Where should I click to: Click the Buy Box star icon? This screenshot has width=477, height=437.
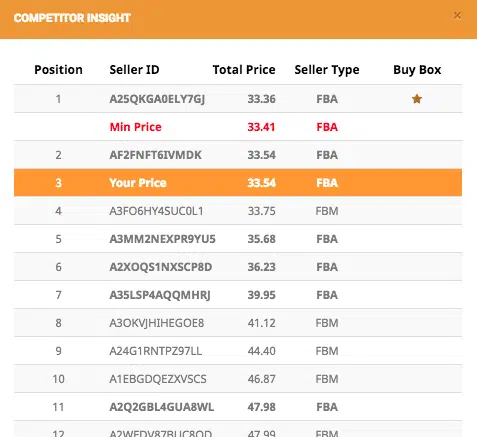click(x=417, y=99)
